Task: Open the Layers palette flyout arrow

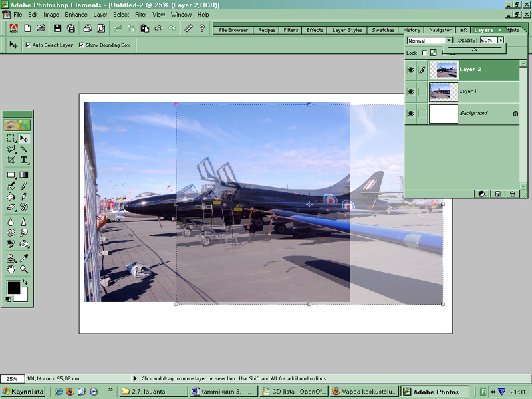Action: [x=500, y=30]
